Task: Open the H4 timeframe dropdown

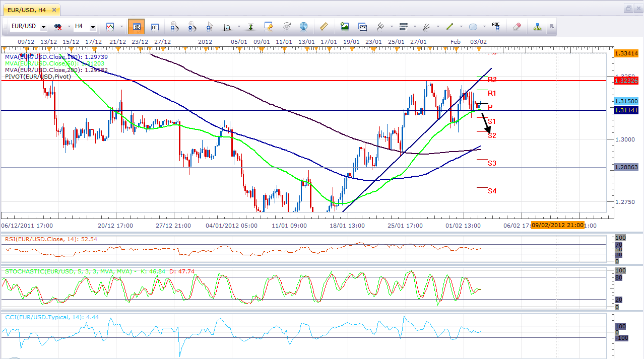Action: click(93, 27)
